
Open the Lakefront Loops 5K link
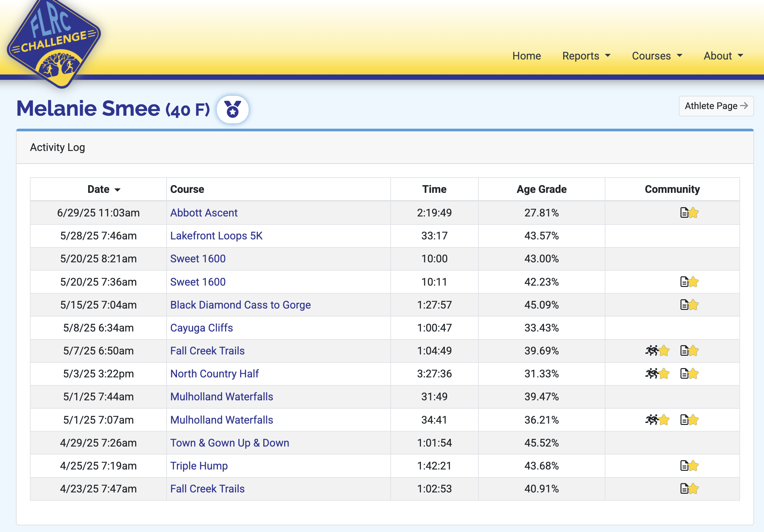[216, 235]
